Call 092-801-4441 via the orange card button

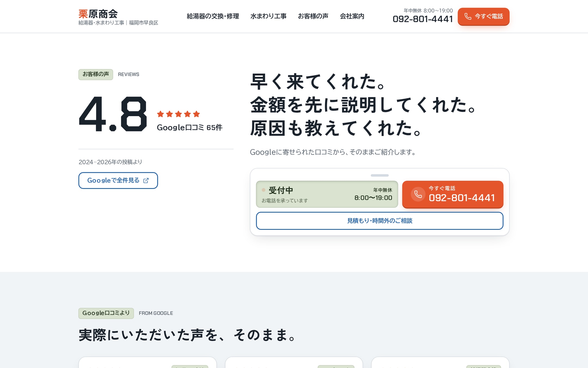[453, 194]
